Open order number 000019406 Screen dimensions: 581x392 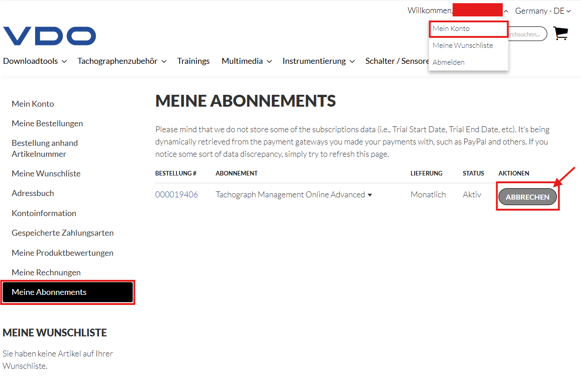coord(176,195)
